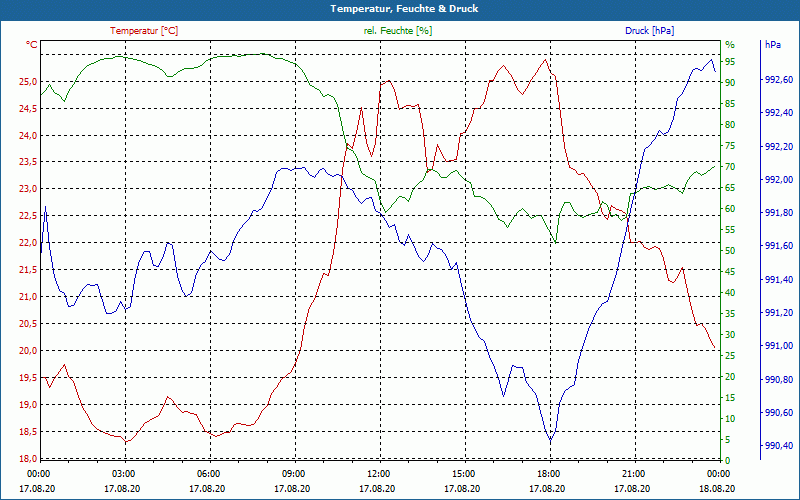800x500 pixels.
Task: Click the 23,5 tick on the temperature axis
Action: [x=29, y=162]
